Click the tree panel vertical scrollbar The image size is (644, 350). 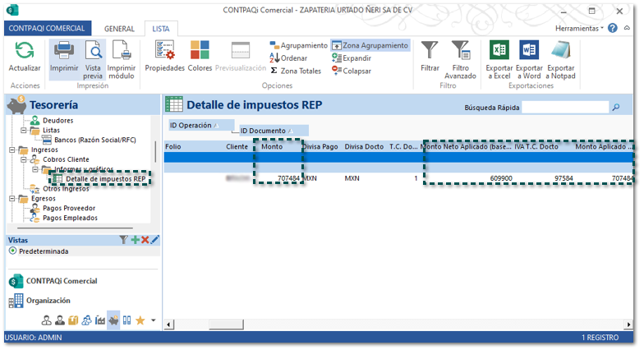click(155, 151)
